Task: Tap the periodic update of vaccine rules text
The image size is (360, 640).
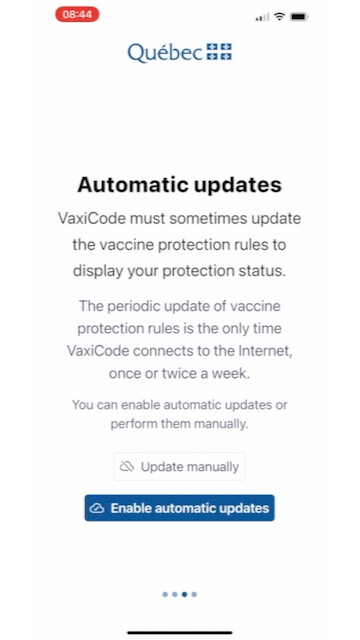Action: click(180, 340)
